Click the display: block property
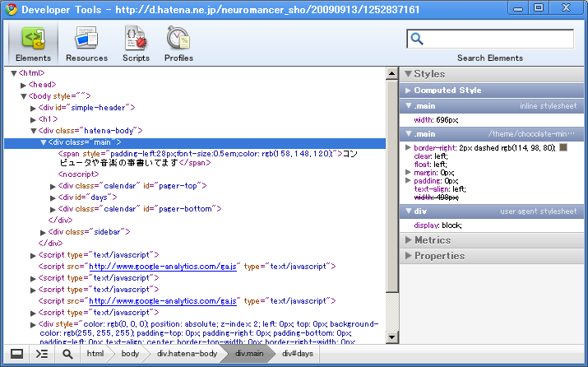 click(438, 225)
